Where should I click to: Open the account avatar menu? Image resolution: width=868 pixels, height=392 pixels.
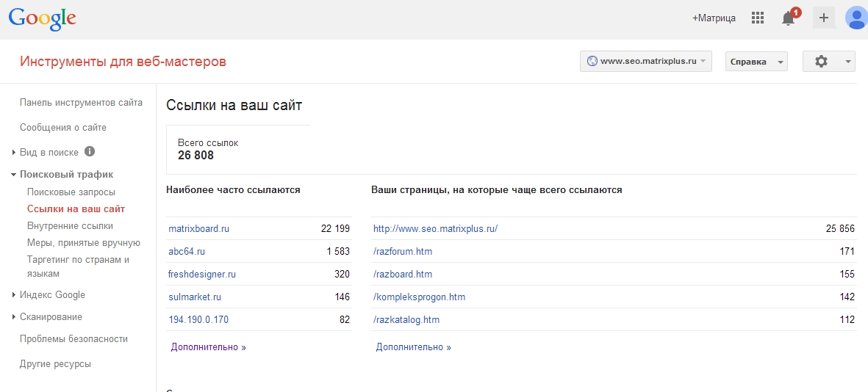(x=856, y=18)
